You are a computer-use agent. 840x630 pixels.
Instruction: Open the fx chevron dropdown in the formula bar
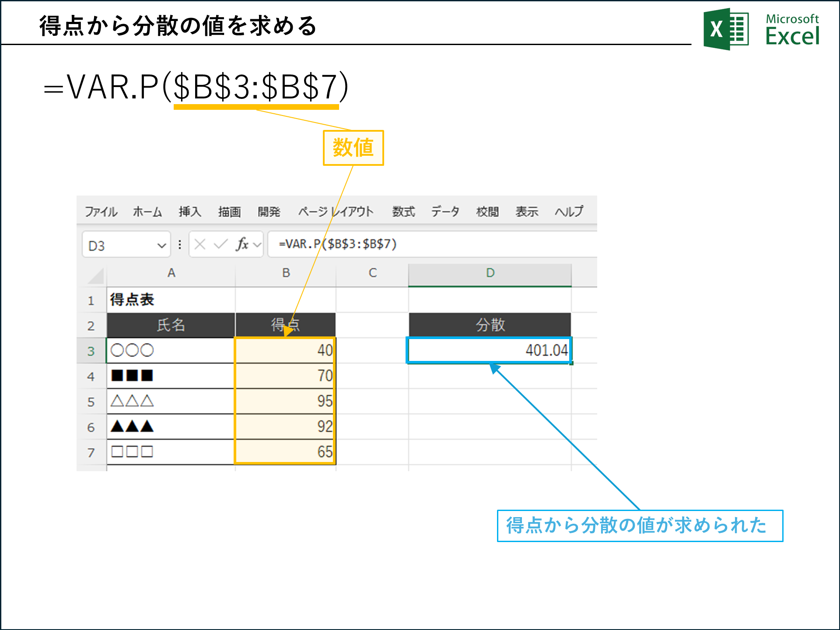point(256,244)
